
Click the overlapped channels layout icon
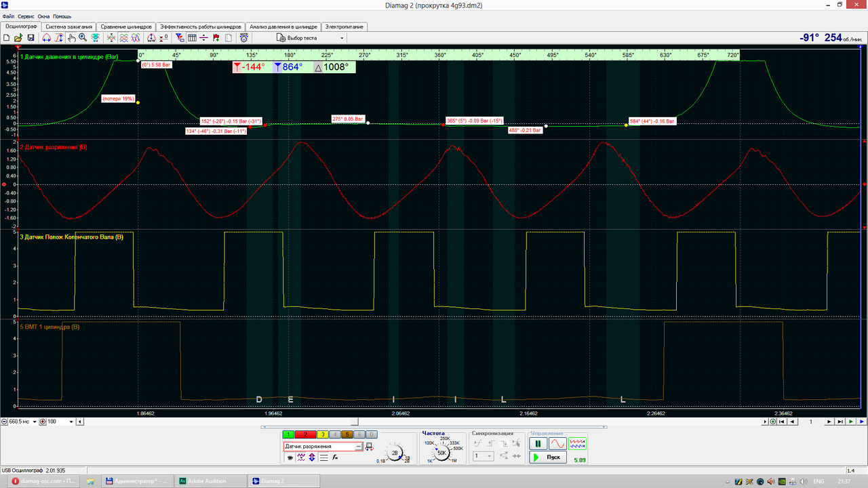click(136, 38)
